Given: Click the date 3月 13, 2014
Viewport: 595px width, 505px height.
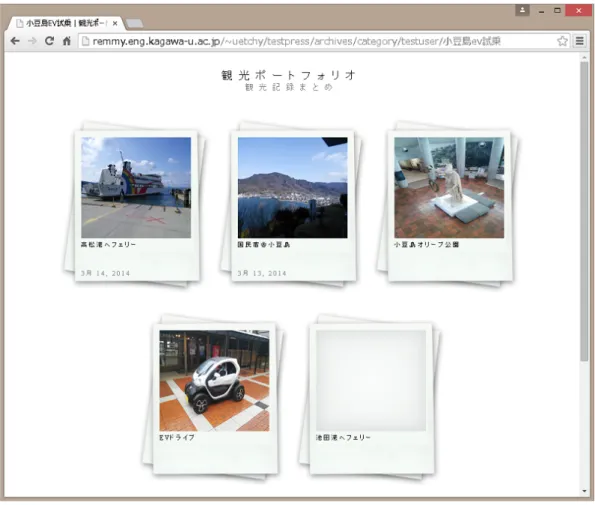Looking at the screenshot, I should point(262,273).
